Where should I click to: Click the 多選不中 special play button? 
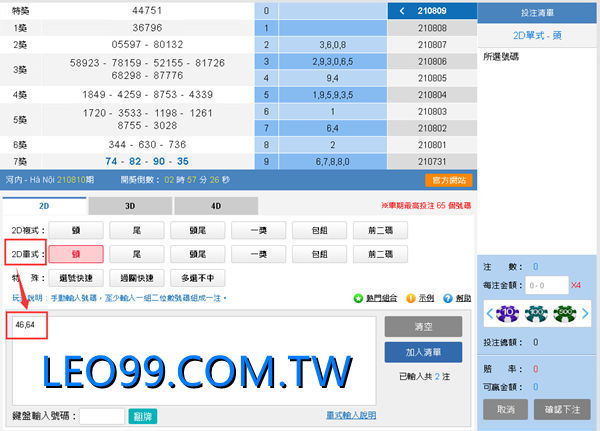(198, 278)
